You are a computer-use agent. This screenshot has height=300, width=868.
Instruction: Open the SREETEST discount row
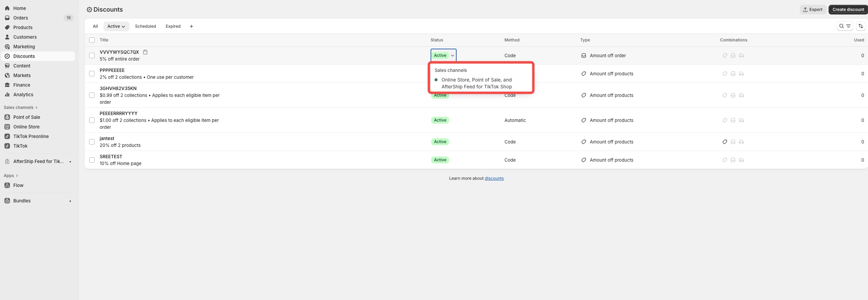[x=111, y=157]
